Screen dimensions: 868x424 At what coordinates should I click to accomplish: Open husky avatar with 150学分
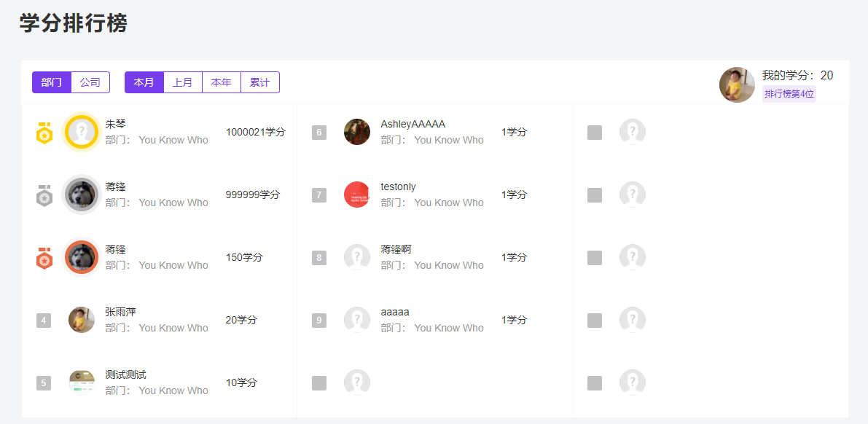[x=82, y=257]
